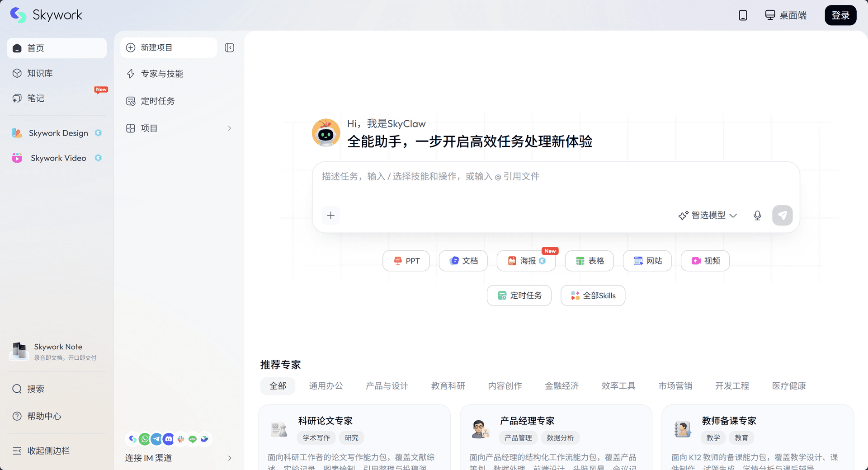Click the 教师备课专家 avatar icon

682,429
